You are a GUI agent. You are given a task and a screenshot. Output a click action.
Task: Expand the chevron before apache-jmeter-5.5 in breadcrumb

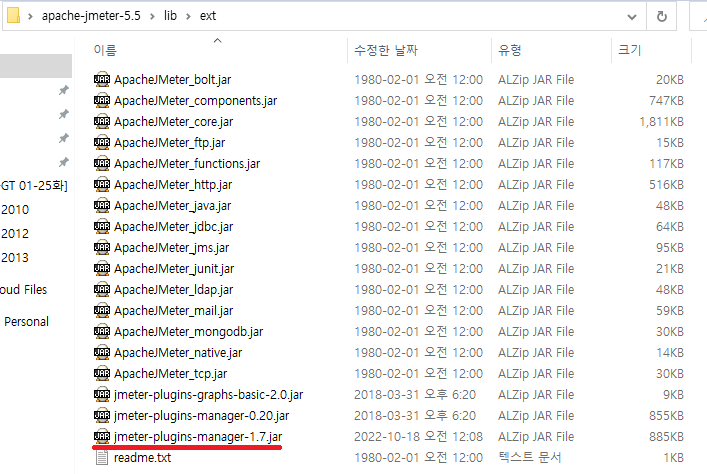click(x=30, y=16)
